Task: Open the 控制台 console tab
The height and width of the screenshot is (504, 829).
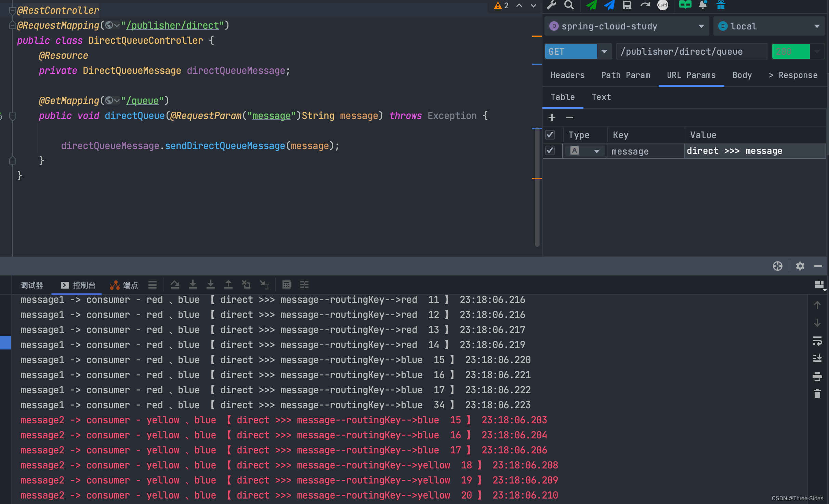Action: pyautogui.click(x=78, y=285)
